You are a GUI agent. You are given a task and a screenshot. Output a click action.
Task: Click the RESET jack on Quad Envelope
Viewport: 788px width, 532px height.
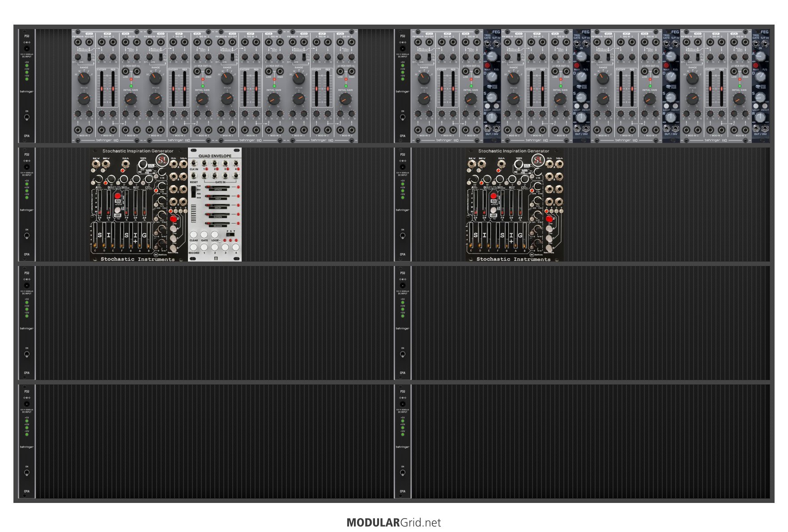coord(194,176)
